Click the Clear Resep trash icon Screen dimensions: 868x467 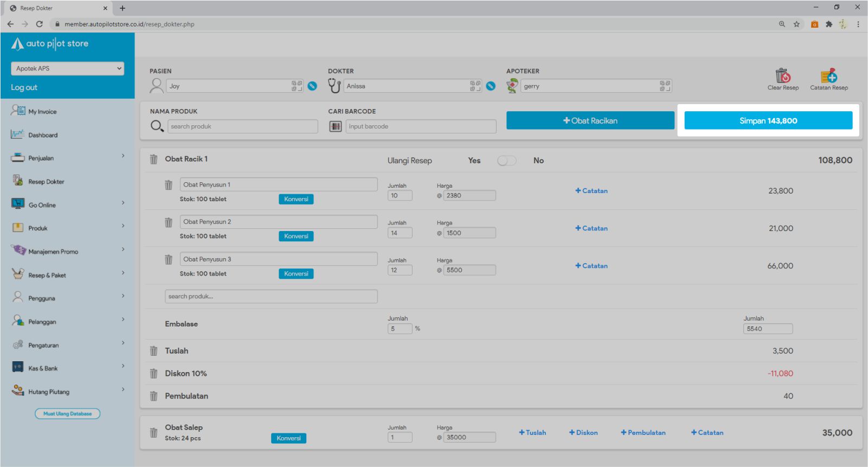pyautogui.click(x=782, y=76)
